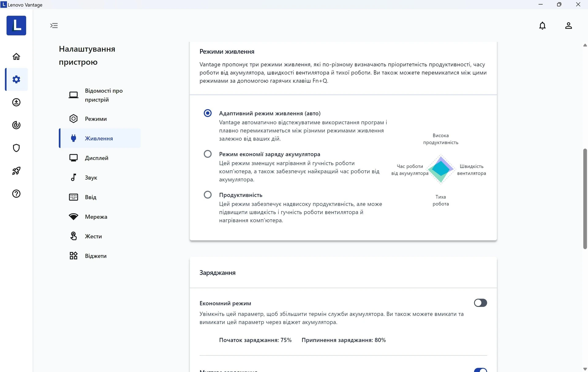Screen dimensions: 588x372
Task: Click the power mode diamond chart
Action: (441, 169)
